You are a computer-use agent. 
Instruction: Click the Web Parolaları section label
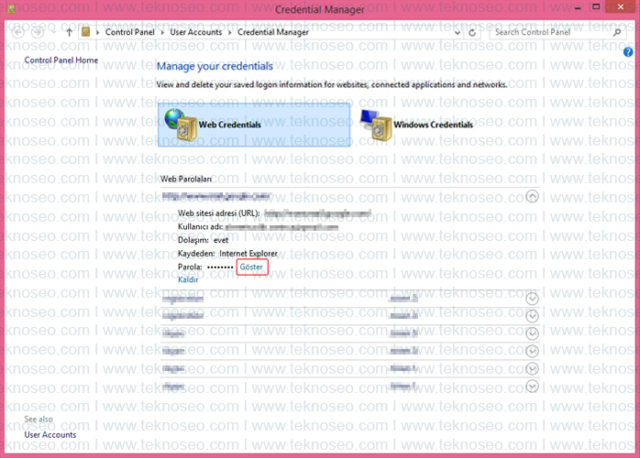tap(186, 179)
